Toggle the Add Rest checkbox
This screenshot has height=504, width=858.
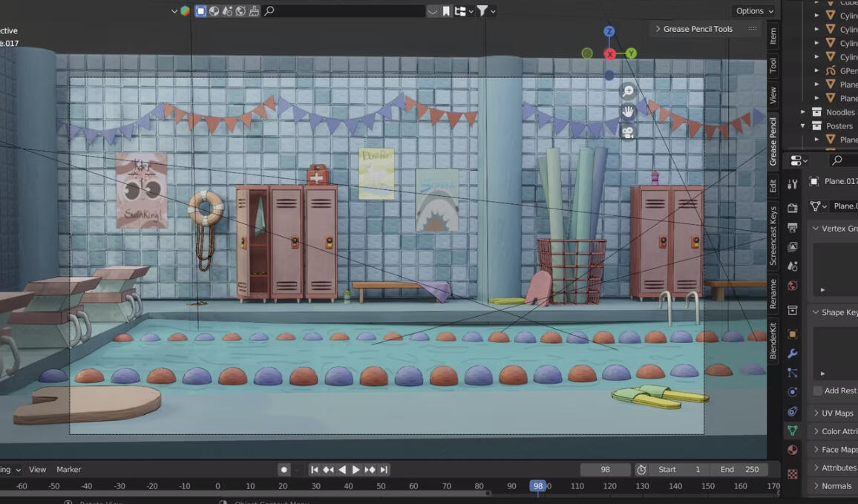(817, 390)
